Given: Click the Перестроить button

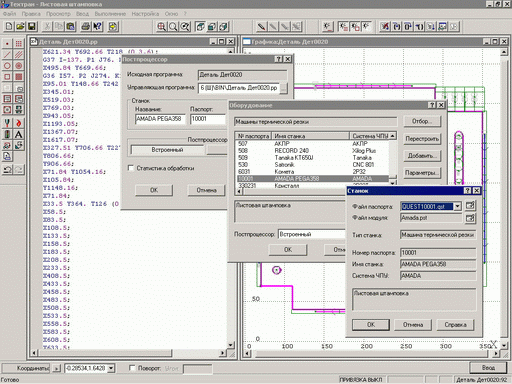Looking at the screenshot, I should tap(422, 139).
